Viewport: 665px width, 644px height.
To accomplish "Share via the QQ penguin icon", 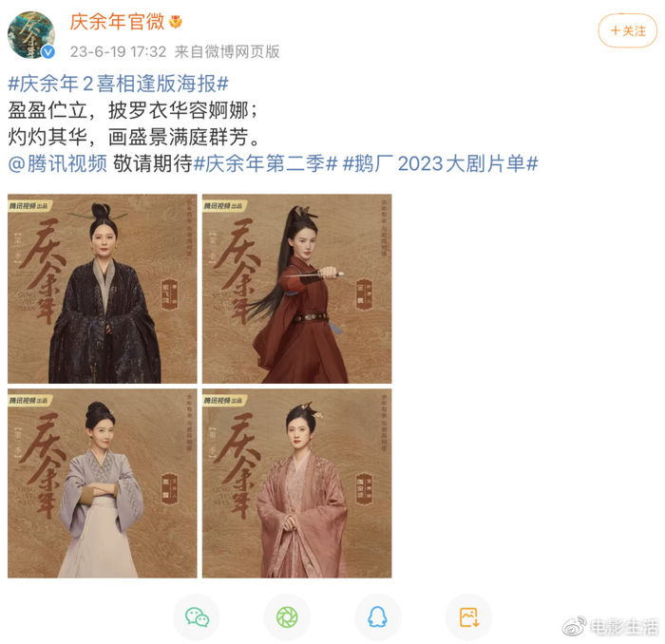I will tap(377, 616).
